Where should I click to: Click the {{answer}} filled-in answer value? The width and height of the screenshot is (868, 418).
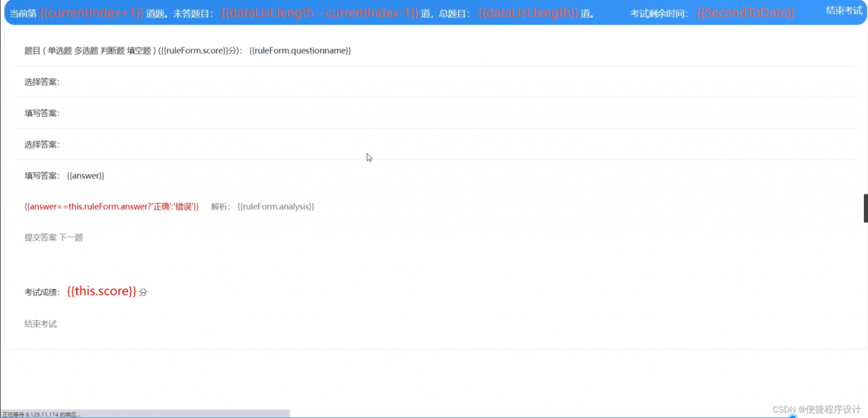pyautogui.click(x=85, y=175)
